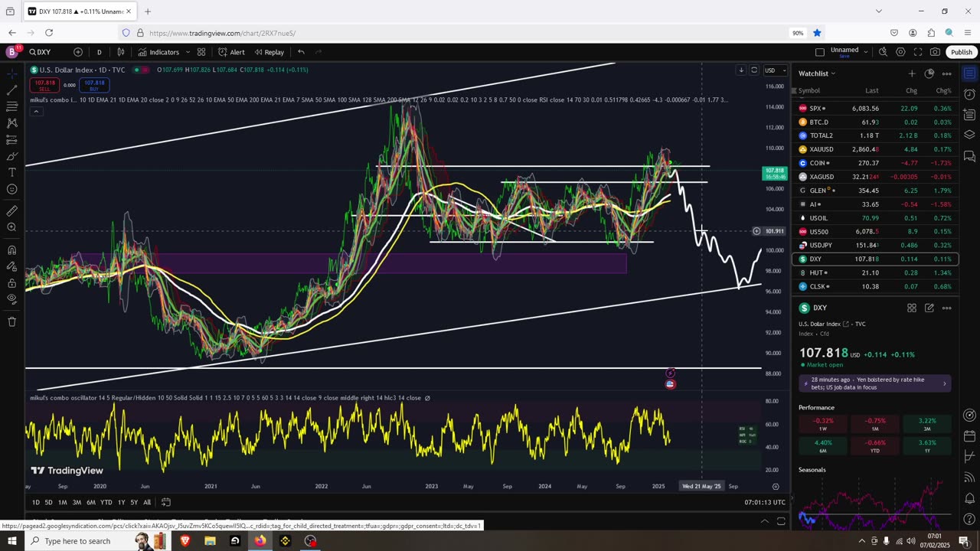
Task: Open quick search lightning icon
Action: coord(883,52)
